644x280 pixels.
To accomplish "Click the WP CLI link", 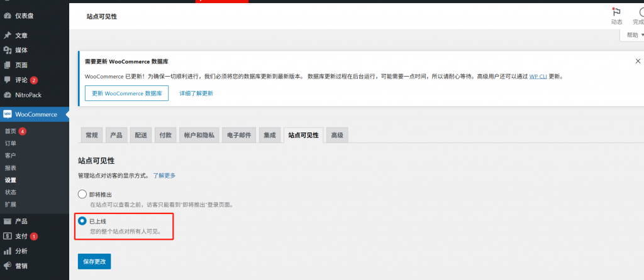I will pos(538,76).
